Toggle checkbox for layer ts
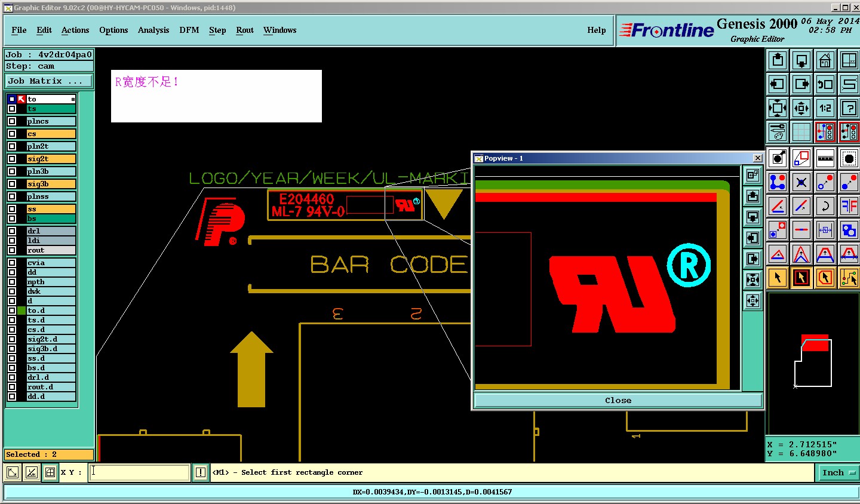860x504 pixels. click(x=12, y=109)
